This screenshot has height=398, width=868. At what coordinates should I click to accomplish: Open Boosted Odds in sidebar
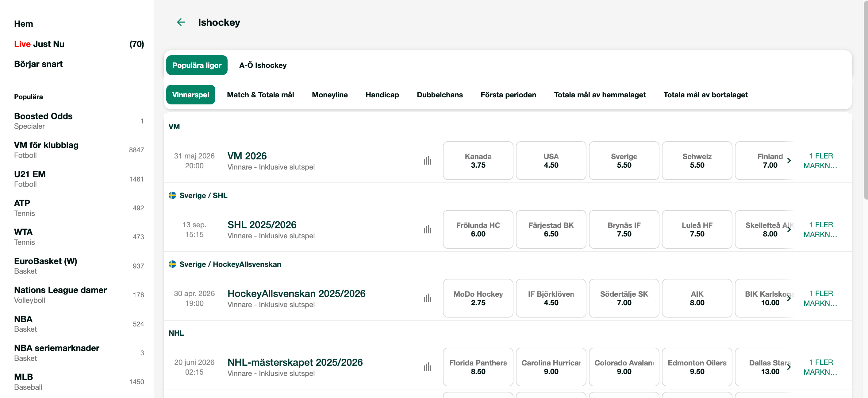(x=43, y=116)
